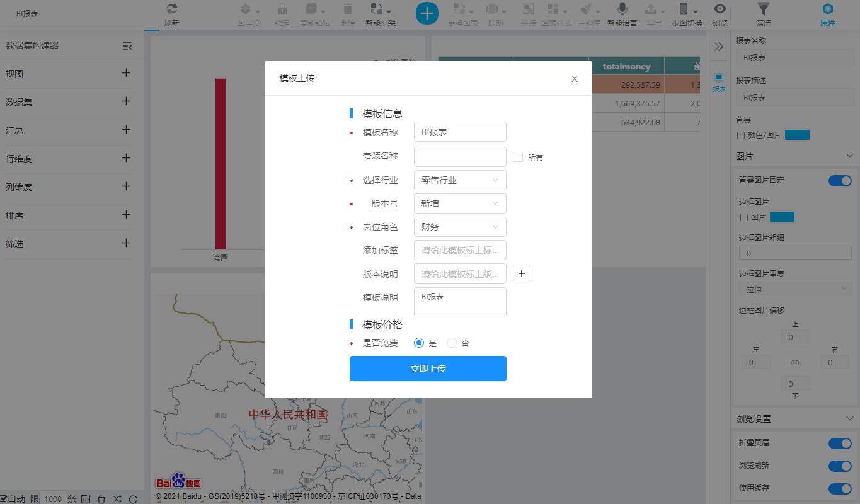Click the blue plus add button in toolbar

click(427, 13)
